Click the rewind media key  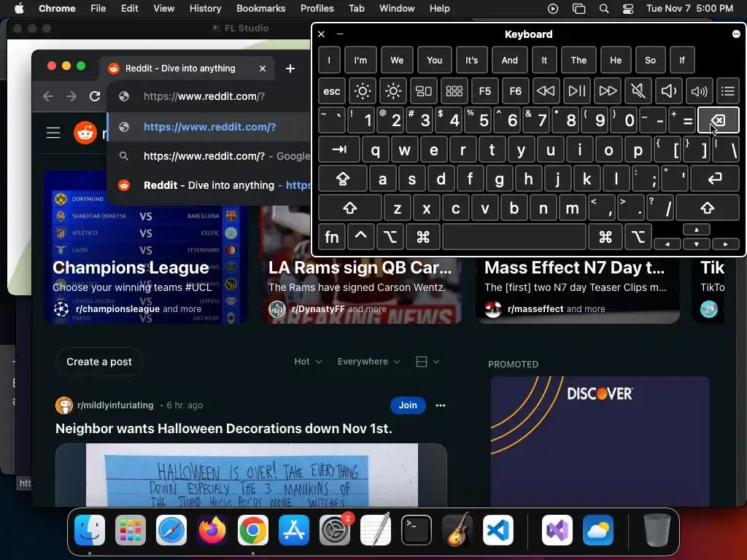546,90
